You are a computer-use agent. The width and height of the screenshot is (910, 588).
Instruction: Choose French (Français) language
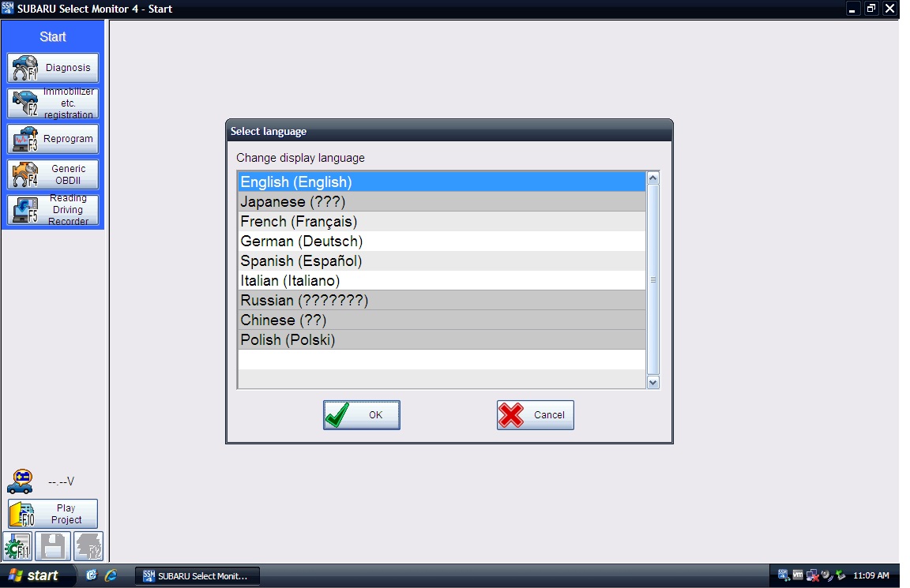pyautogui.click(x=442, y=222)
